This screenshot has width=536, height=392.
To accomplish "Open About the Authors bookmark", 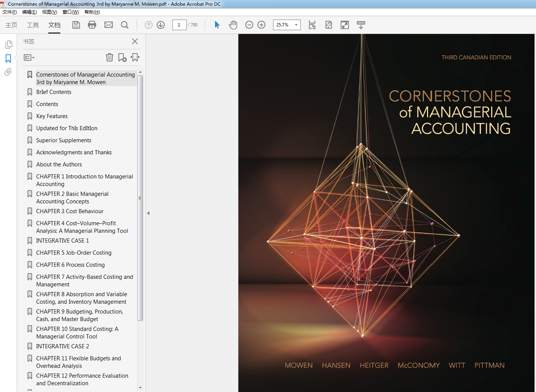I will tap(59, 164).
